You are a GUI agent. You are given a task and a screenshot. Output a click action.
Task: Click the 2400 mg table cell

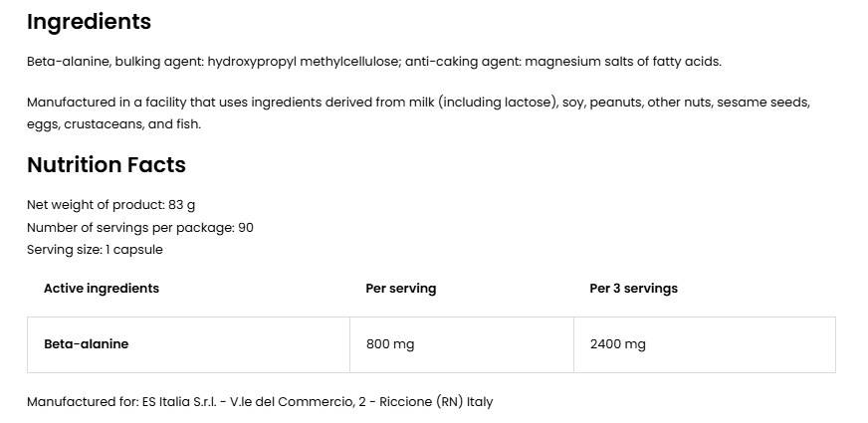705,344
